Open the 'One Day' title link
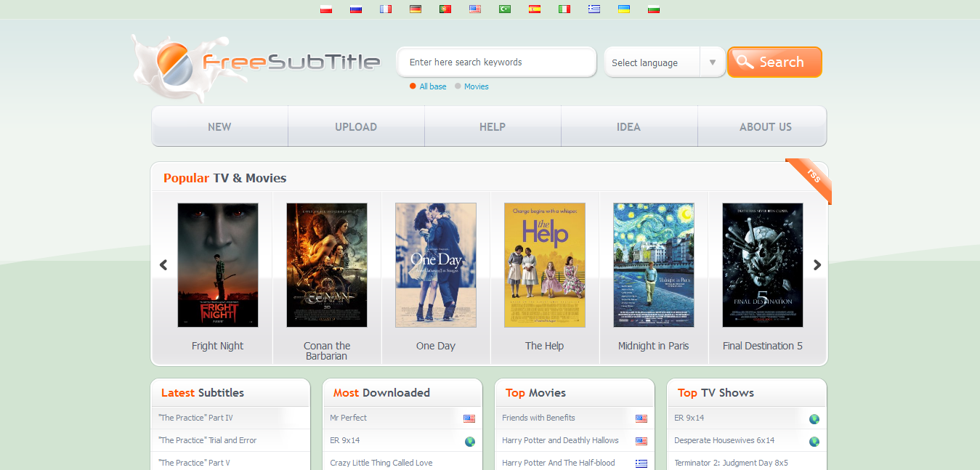 (436, 346)
